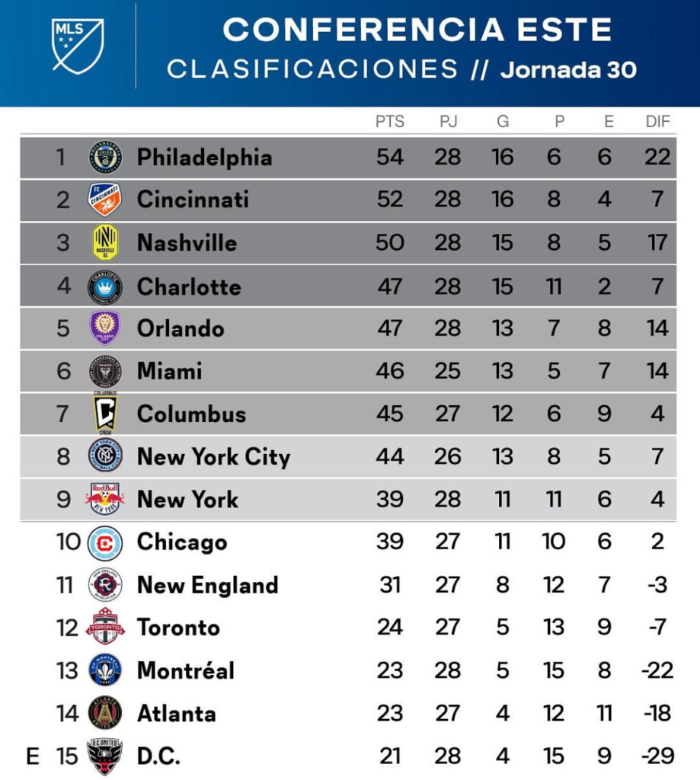
Task: Click the DIF column header
Action: (x=658, y=122)
